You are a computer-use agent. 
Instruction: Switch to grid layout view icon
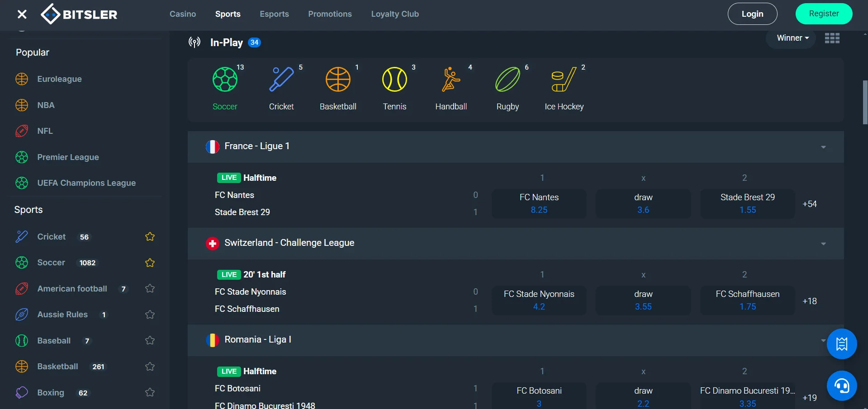click(832, 38)
